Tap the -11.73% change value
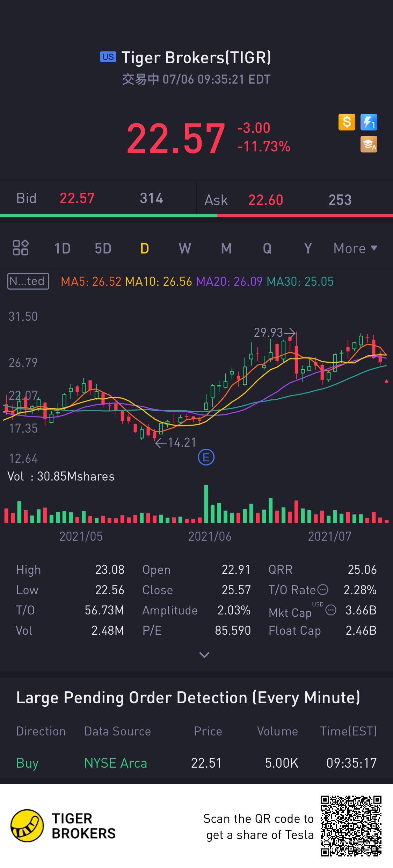The width and height of the screenshot is (393, 868). (264, 147)
